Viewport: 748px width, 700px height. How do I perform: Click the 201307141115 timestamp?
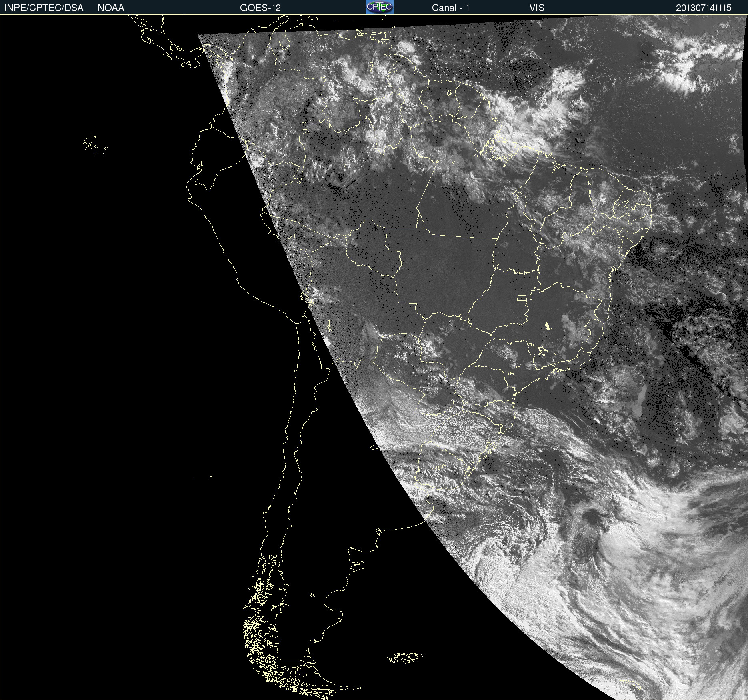pos(704,8)
